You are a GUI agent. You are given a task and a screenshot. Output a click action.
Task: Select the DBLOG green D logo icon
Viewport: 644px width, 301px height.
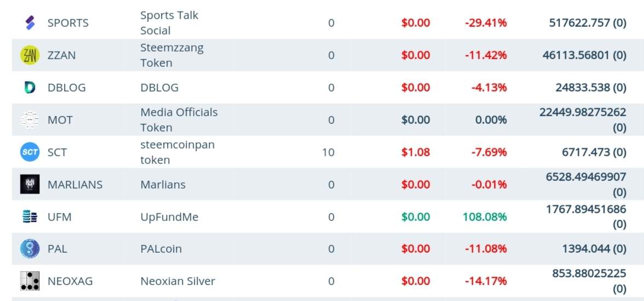[30, 88]
